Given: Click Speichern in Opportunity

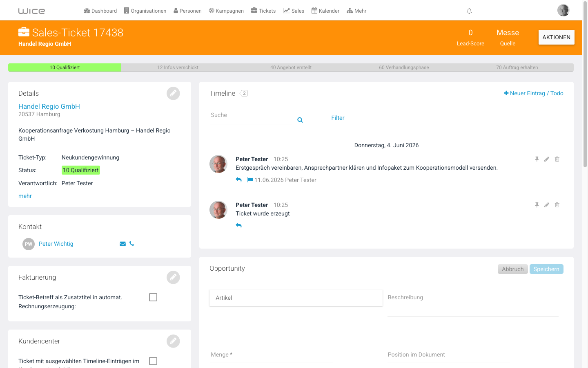Looking at the screenshot, I should click(x=546, y=269).
